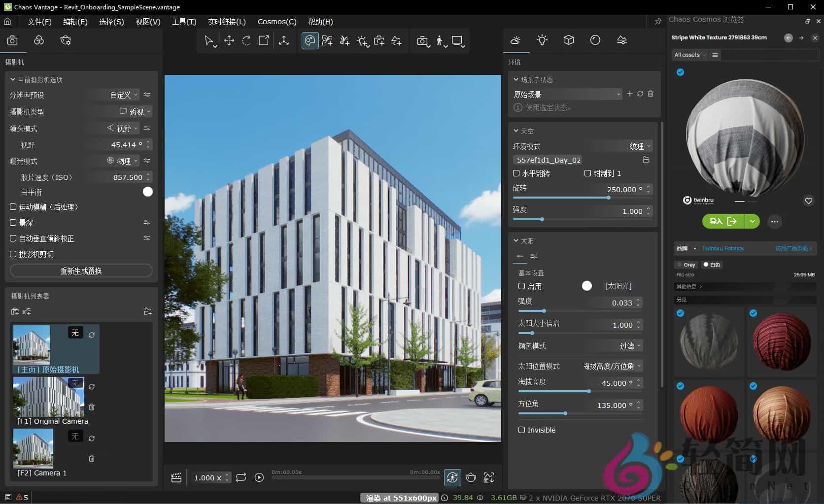Open the 分辨率预设 dropdown

(x=121, y=95)
